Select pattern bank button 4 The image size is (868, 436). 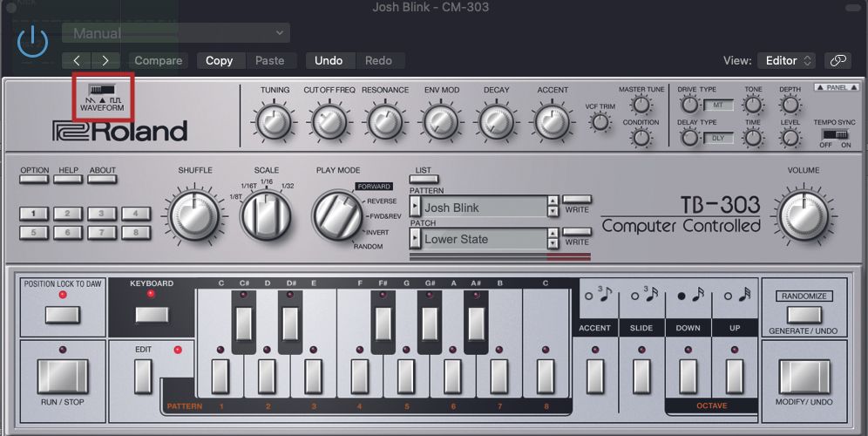coord(136,214)
